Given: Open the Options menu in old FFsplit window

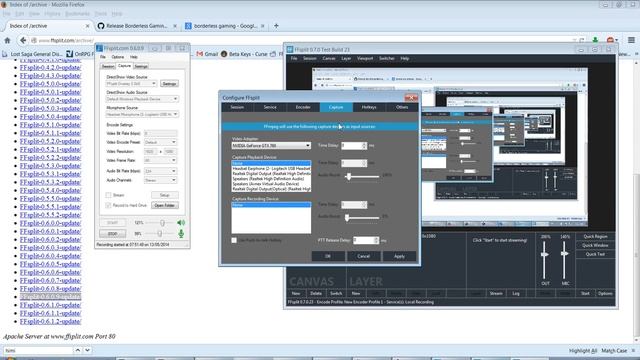Looking at the screenshot, I should click(118, 57).
